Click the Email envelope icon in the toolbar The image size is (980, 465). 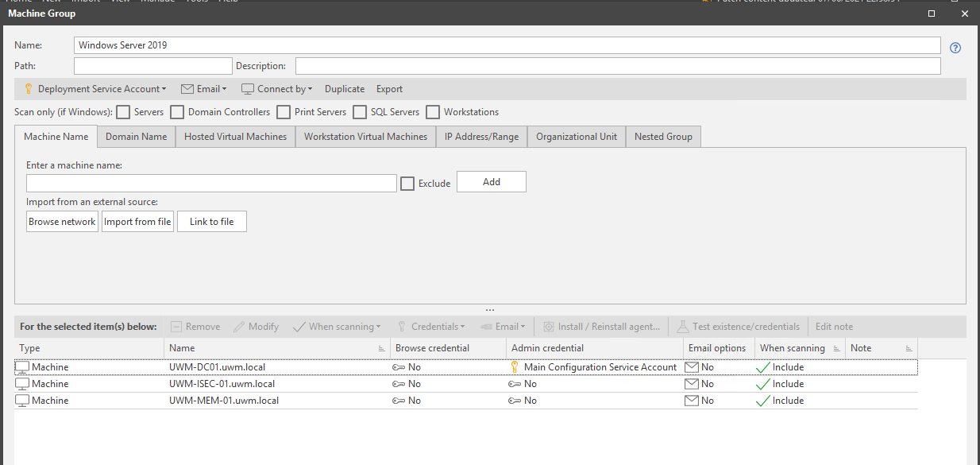[187, 88]
